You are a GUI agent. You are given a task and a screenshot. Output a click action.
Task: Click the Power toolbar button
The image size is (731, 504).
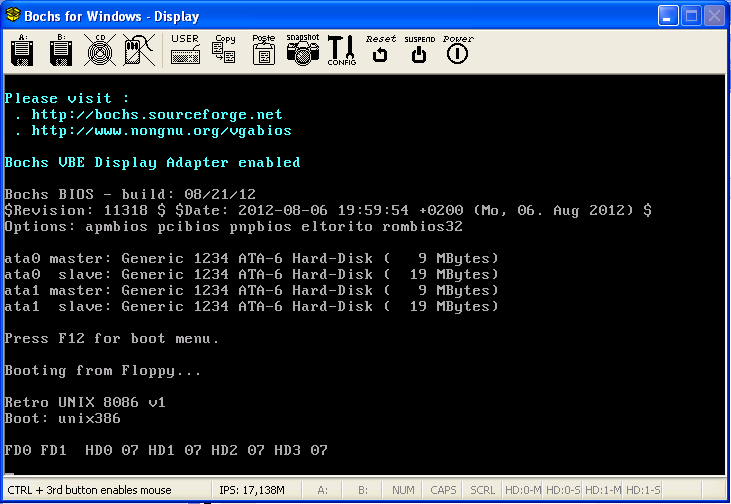point(458,49)
